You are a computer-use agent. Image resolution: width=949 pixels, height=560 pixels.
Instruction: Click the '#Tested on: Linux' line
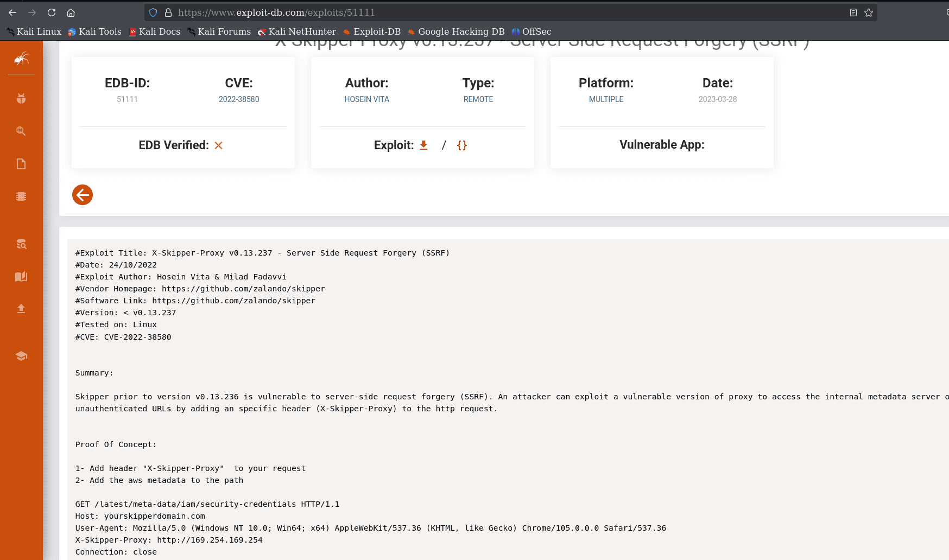pos(116,324)
